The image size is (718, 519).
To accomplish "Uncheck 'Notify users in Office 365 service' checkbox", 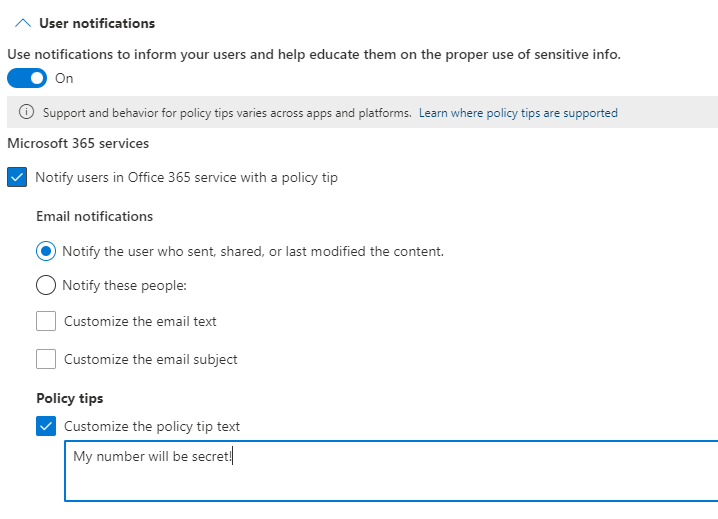I will tap(17, 177).
